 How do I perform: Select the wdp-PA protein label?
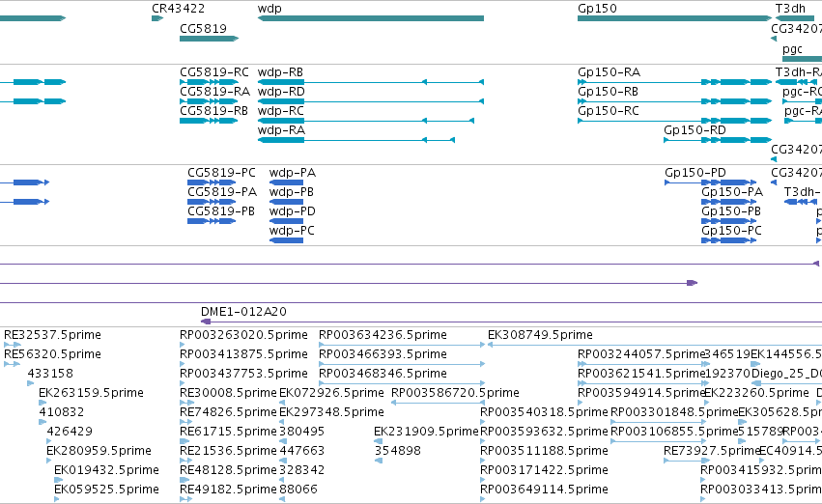(x=293, y=173)
